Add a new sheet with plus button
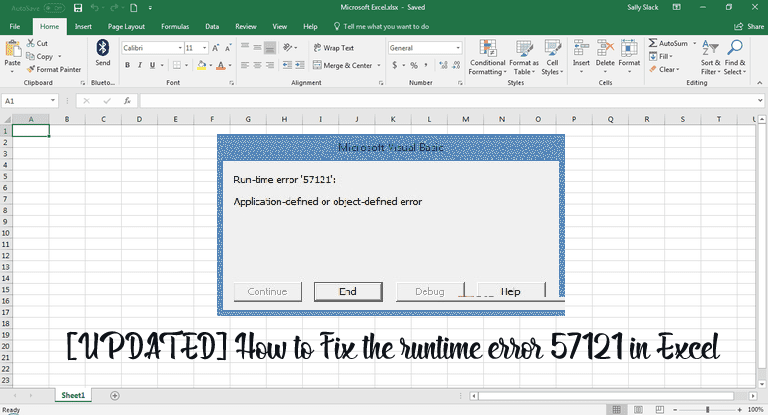The image size is (768, 415). point(115,395)
